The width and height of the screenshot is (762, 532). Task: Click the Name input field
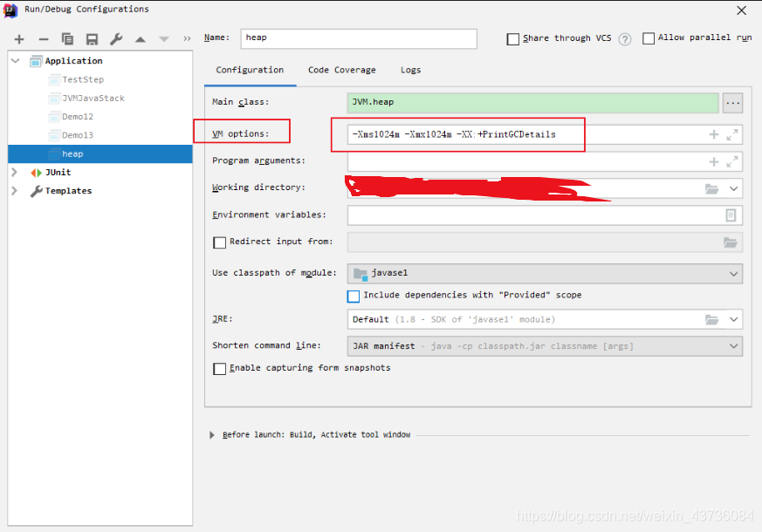pyautogui.click(x=359, y=39)
